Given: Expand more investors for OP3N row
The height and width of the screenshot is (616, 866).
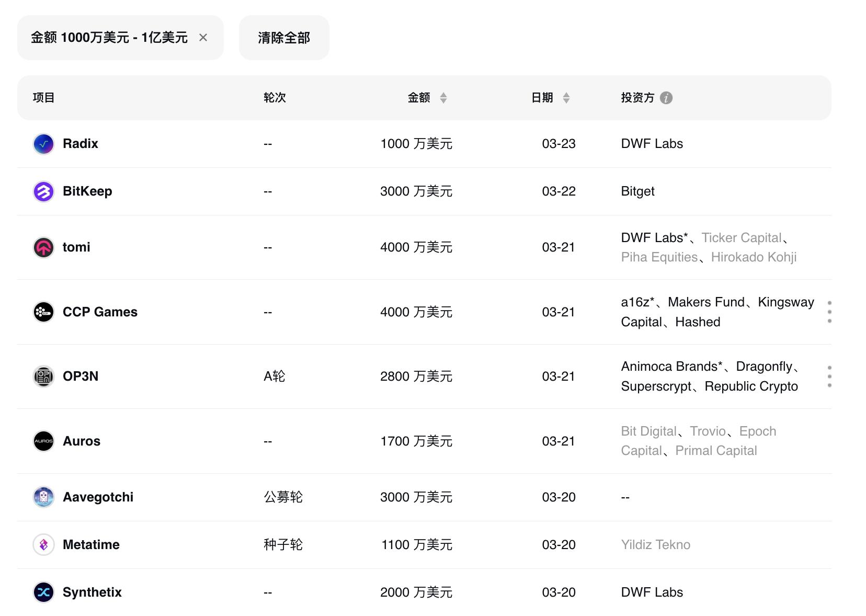Looking at the screenshot, I should pyautogui.click(x=829, y=377).
